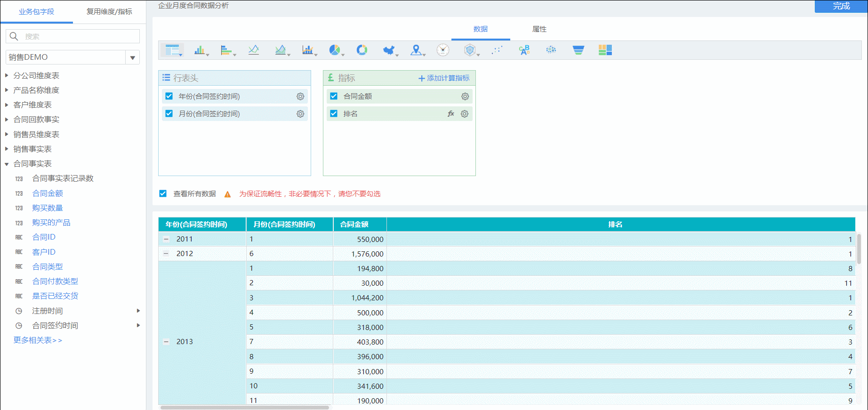Uncheck the 排名 indicator checkbox
Image resolution: width=868 pixels, height=410 pixels.
(x=334, y=113)
